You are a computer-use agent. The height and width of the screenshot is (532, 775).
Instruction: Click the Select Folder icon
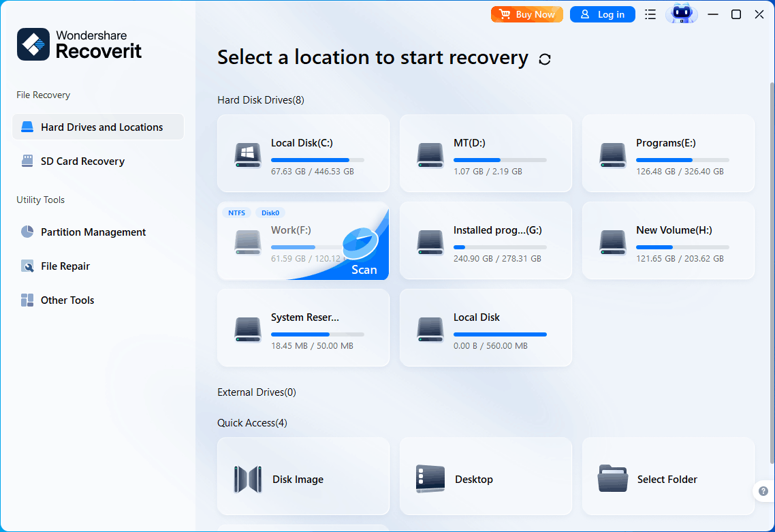pyautogui.click(x=613, y=478)
